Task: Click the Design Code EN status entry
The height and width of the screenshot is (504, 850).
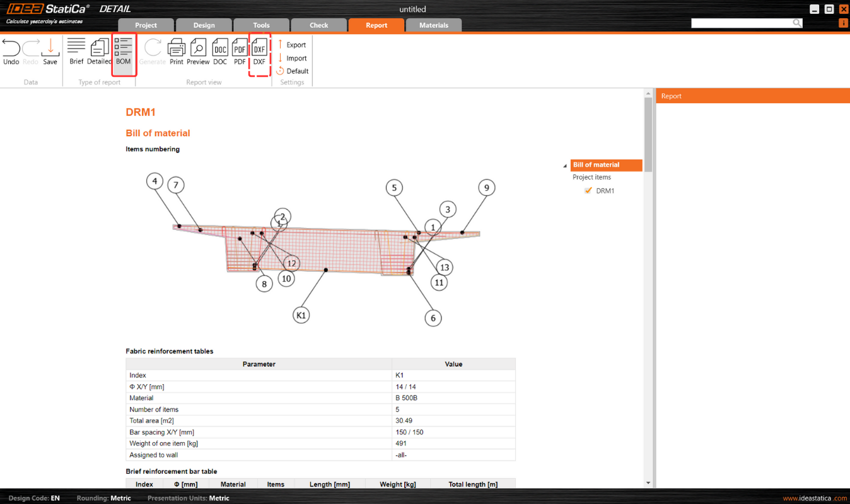Action: [34, 498]
